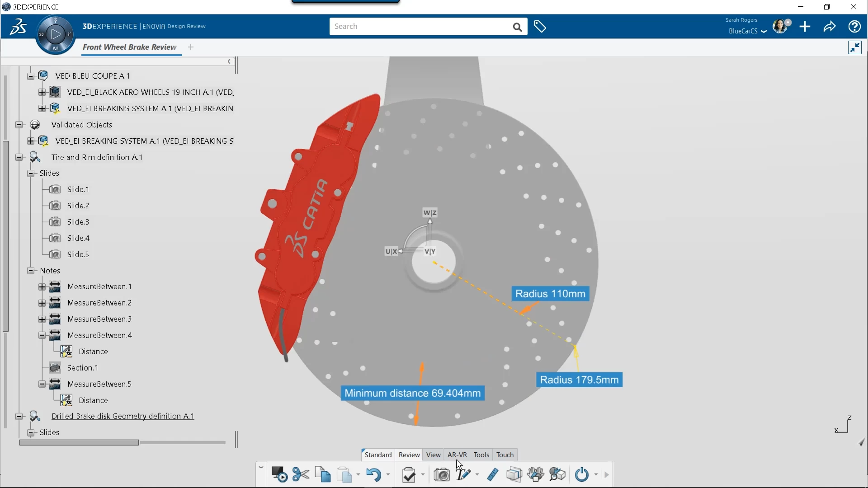The width and height of the screenshot is (868, 488).
Task: Open Drilled Brake disk Geometry definition link
Action: click(123, 416)
